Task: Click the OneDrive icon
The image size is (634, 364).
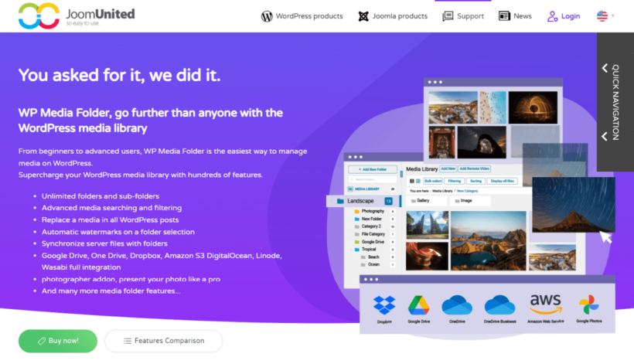Action: click(x=457, y=305)
